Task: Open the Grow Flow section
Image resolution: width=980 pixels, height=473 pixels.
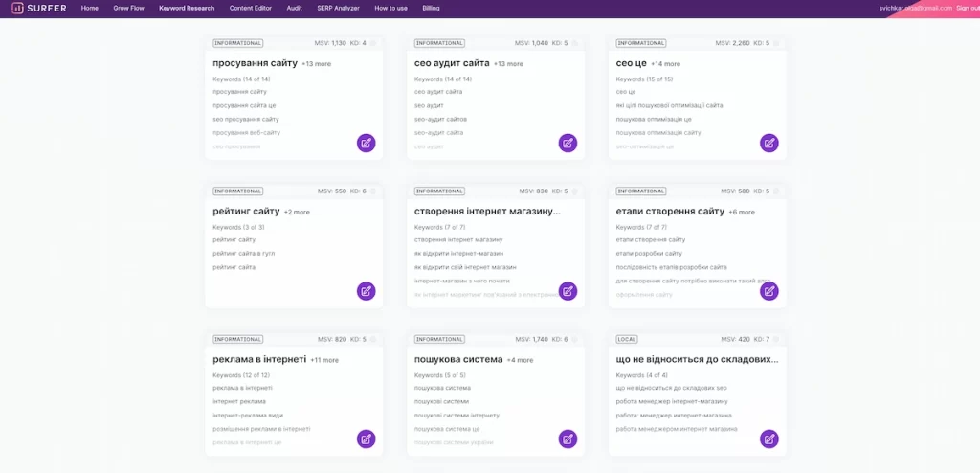Action: (x=129, y=8)
